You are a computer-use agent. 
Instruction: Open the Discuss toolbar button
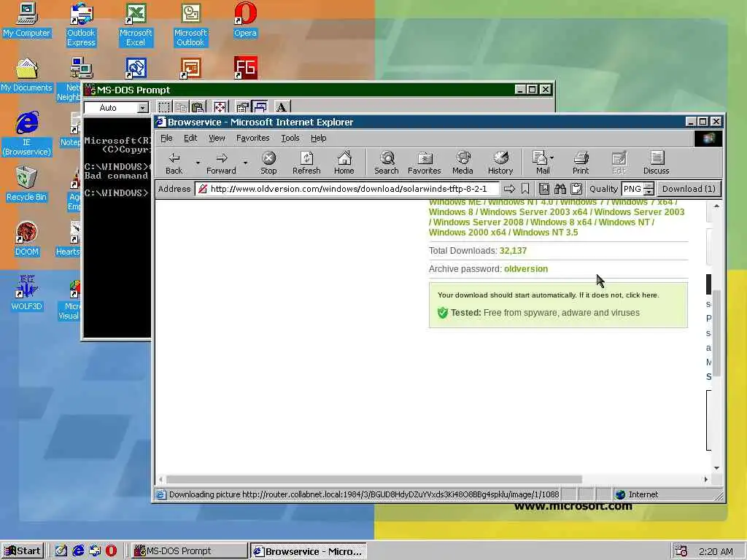[656, 163]
